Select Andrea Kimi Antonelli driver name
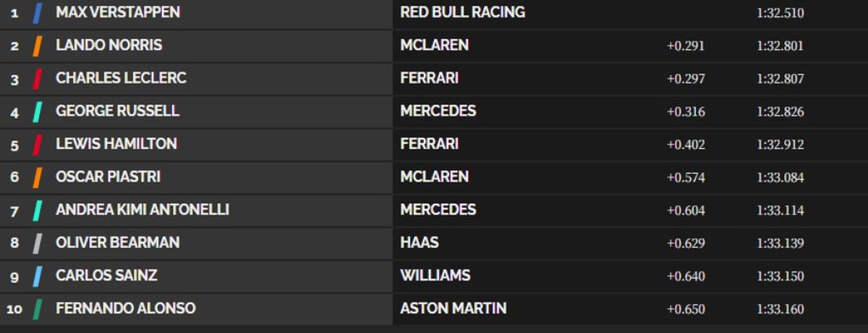Screen dimensions: 868x333 coord(142,209)
